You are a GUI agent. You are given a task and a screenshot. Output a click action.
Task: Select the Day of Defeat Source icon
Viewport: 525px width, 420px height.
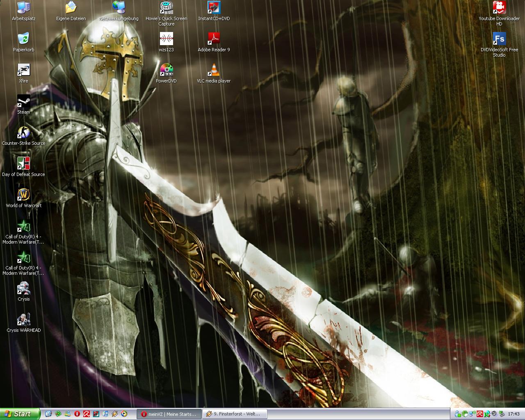pyautogui.click(x=24, y=167)
